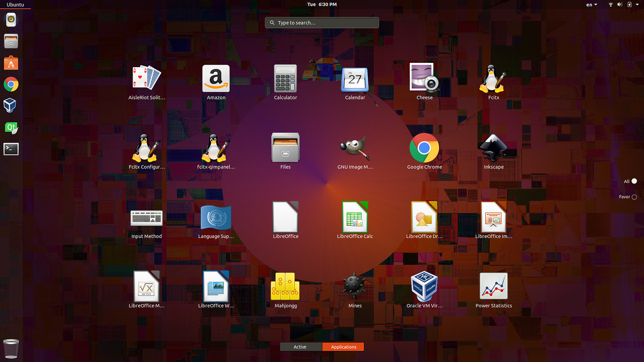Expand the system status menu arrow

coord(637,4)
